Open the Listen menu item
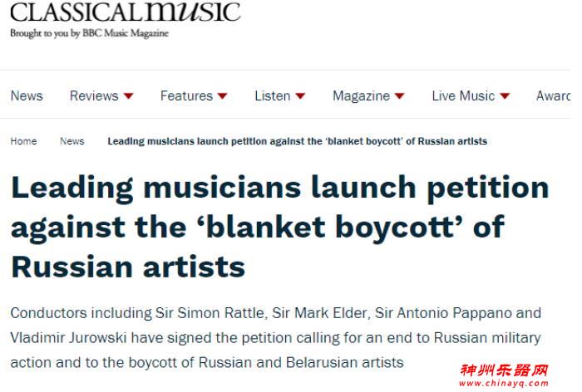This screenshot has height=392, width=582. 272,96
